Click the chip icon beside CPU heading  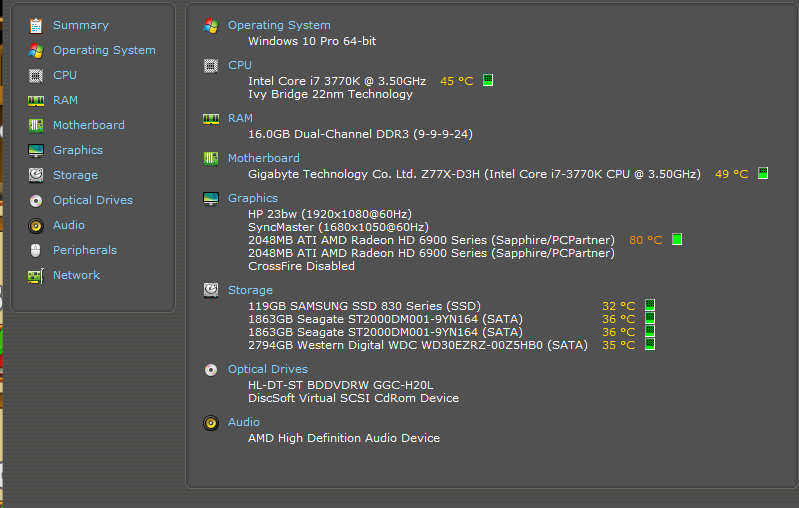[211, 66]
